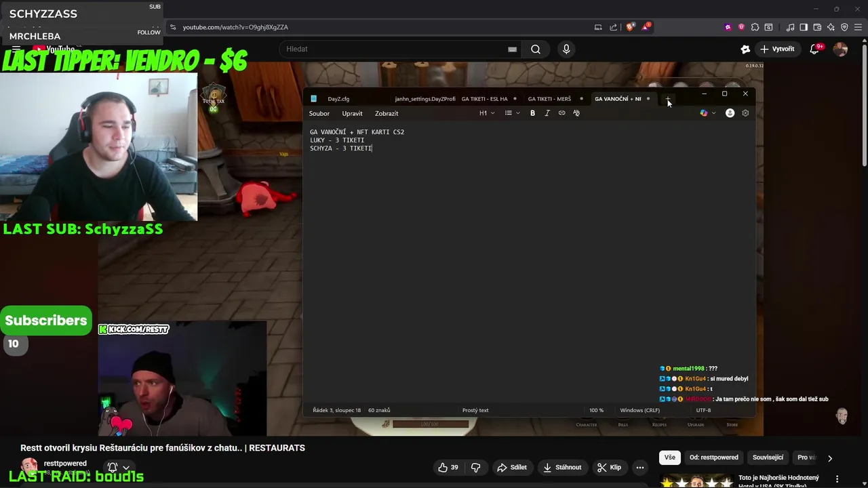This screenshot has width=868, height=488.
Task: Open the Brave Shields lion icon
Action: click(630, 27)
